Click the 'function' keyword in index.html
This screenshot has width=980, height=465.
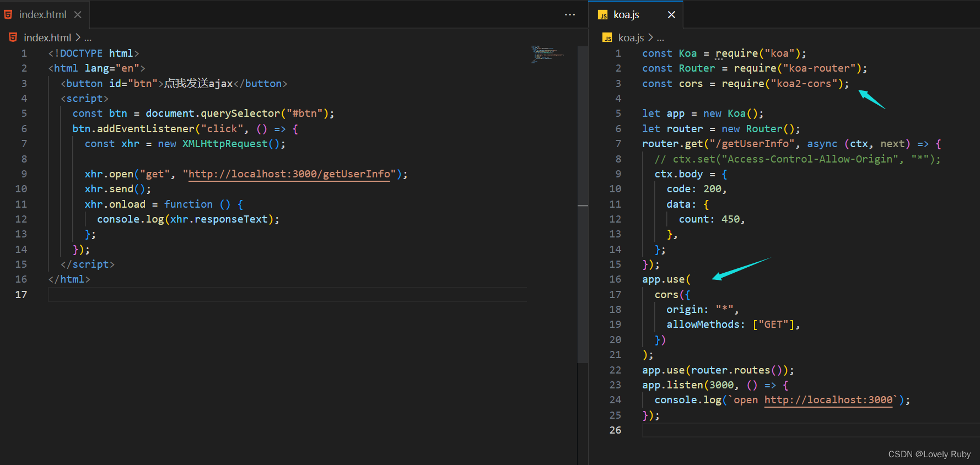click(x=189, y=204)
